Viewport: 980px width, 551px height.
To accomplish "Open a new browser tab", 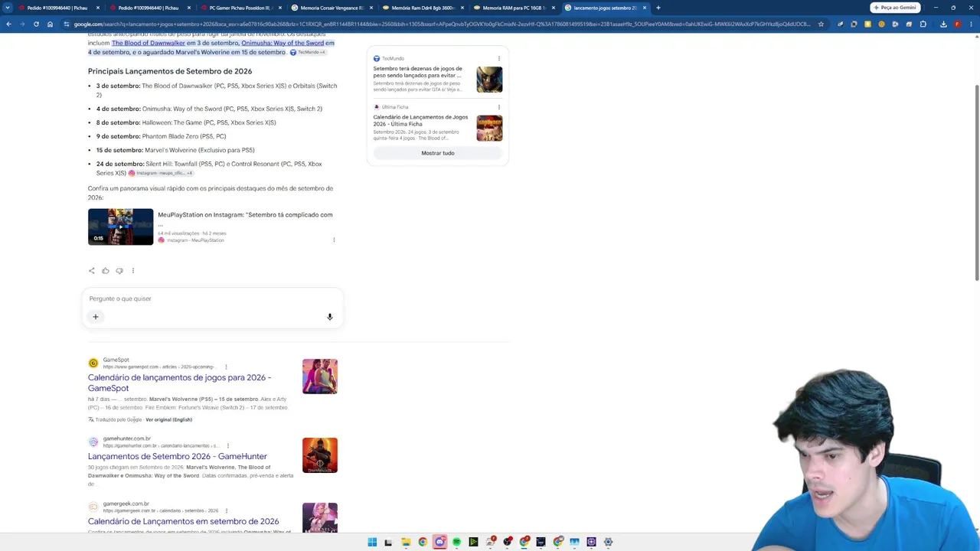I will (658, 8).
